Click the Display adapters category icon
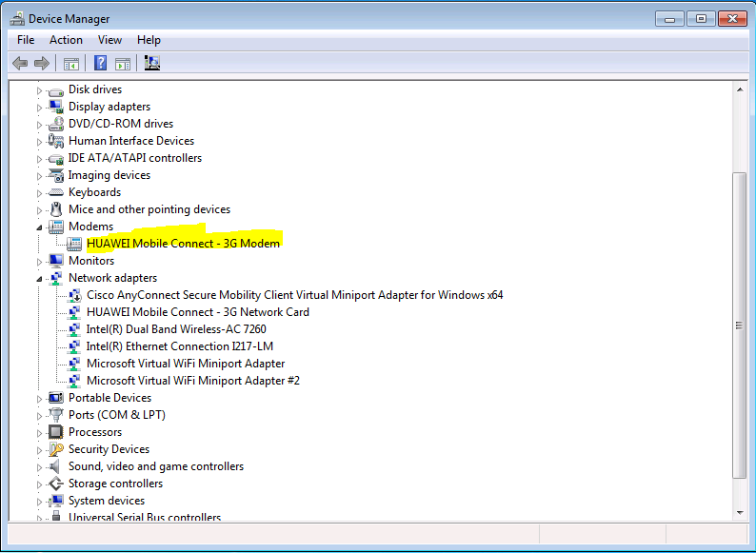The image size is (756, 553). tap(56, 107)
